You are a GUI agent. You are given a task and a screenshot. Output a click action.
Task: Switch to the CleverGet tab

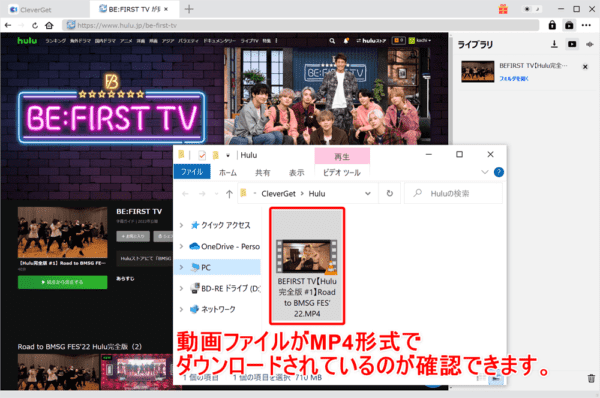coord(31,10)
